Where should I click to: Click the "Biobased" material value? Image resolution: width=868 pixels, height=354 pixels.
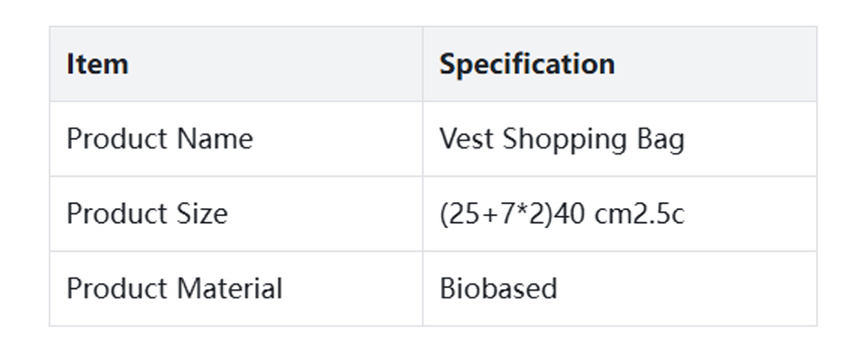(x=498, y=288)
